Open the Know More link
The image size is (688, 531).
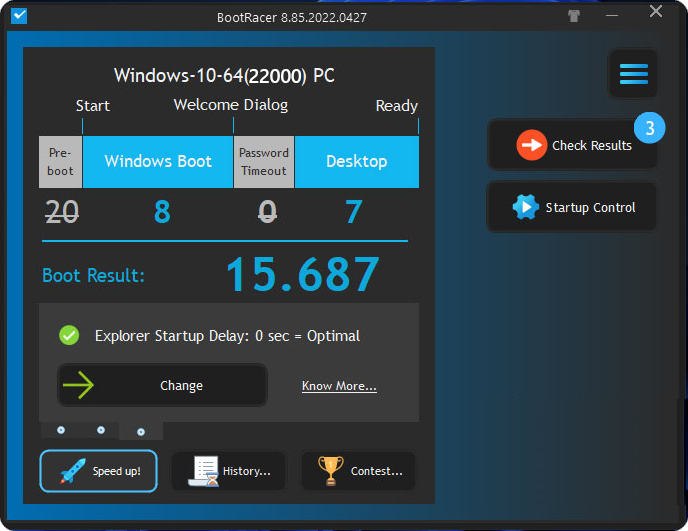339,386
